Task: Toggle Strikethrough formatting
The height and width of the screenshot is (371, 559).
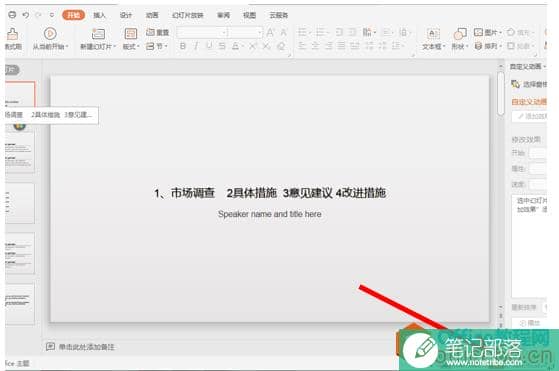Action: pos(222,46)
